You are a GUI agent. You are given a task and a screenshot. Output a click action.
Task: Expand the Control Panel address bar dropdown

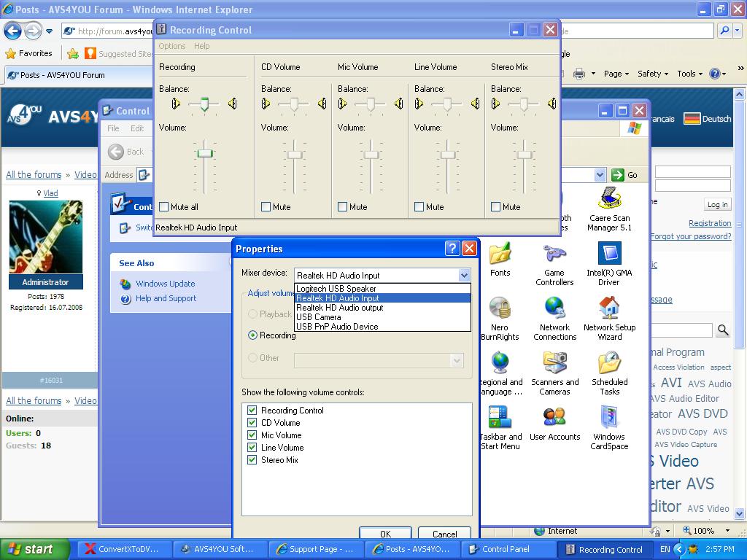pos(600,175)
